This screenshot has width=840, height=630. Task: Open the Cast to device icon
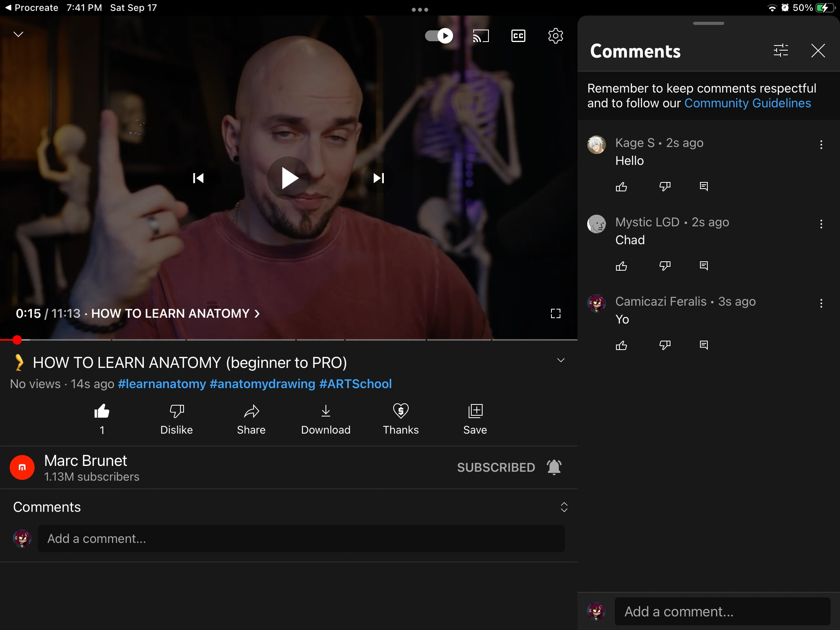tap(481, 36)
